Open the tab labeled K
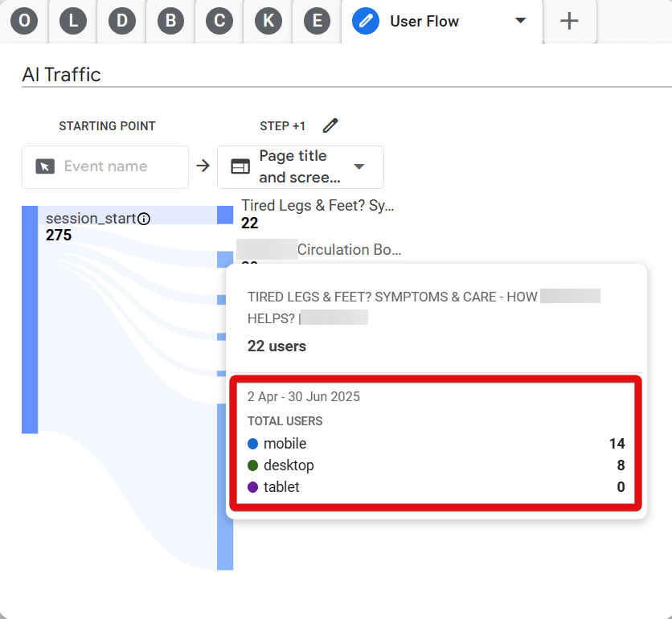 tap(268, 21)
